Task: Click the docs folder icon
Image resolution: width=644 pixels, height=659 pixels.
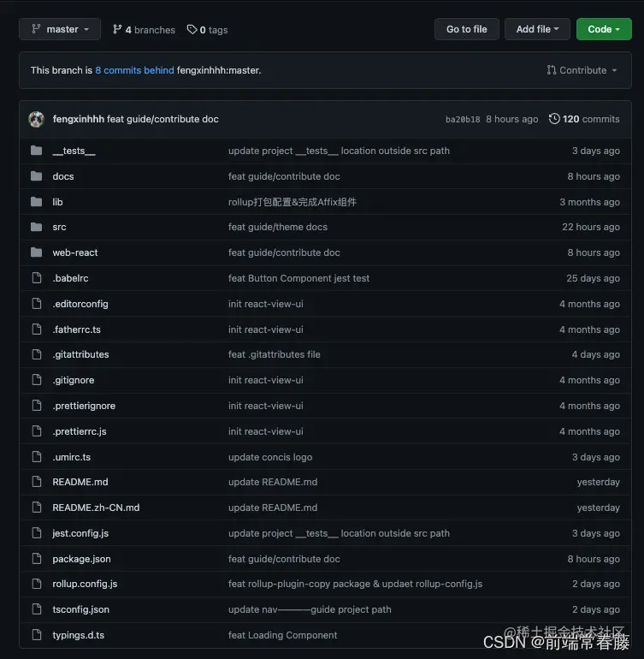Action: [x=37, y=176]
